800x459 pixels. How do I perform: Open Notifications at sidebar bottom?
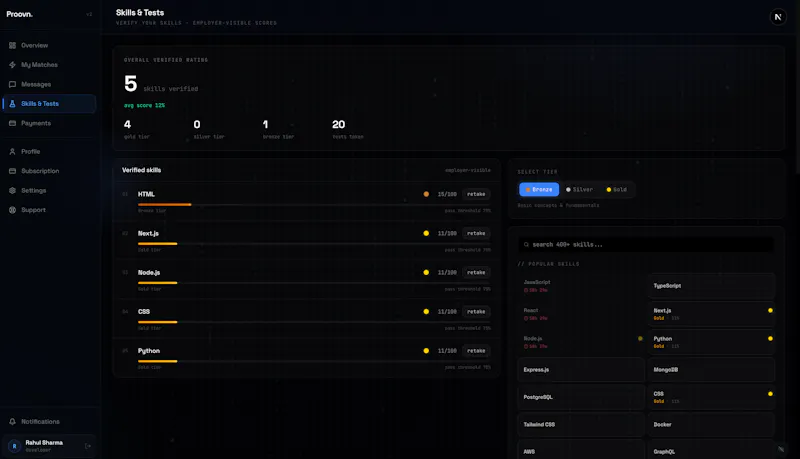pos(48,422)
